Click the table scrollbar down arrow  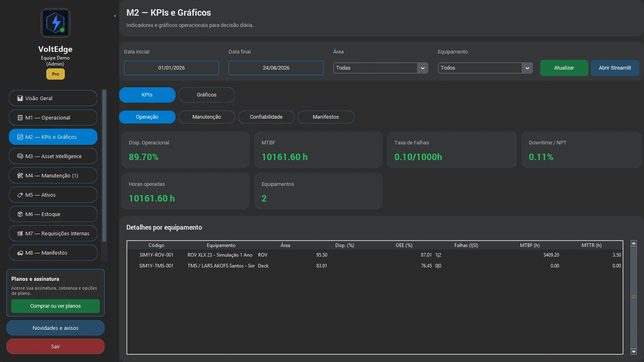634,352
